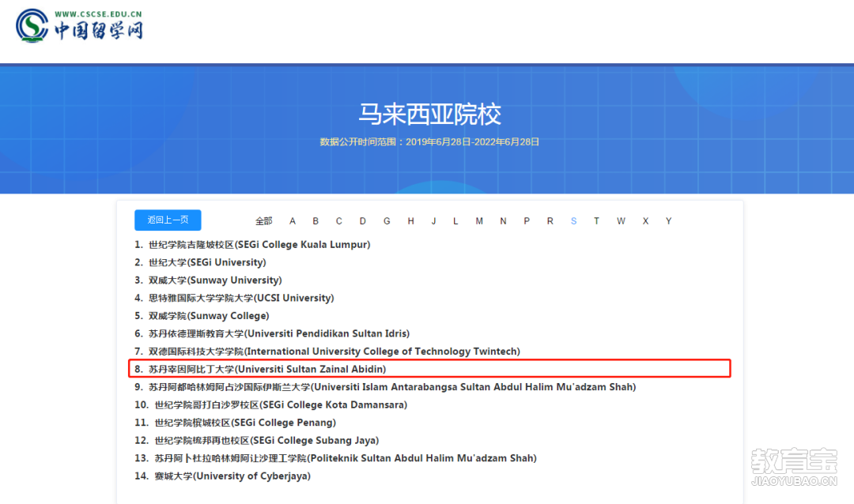Click the 返回上一页 button
Viewport: 854px width, 504px height.
click(168, 220)
